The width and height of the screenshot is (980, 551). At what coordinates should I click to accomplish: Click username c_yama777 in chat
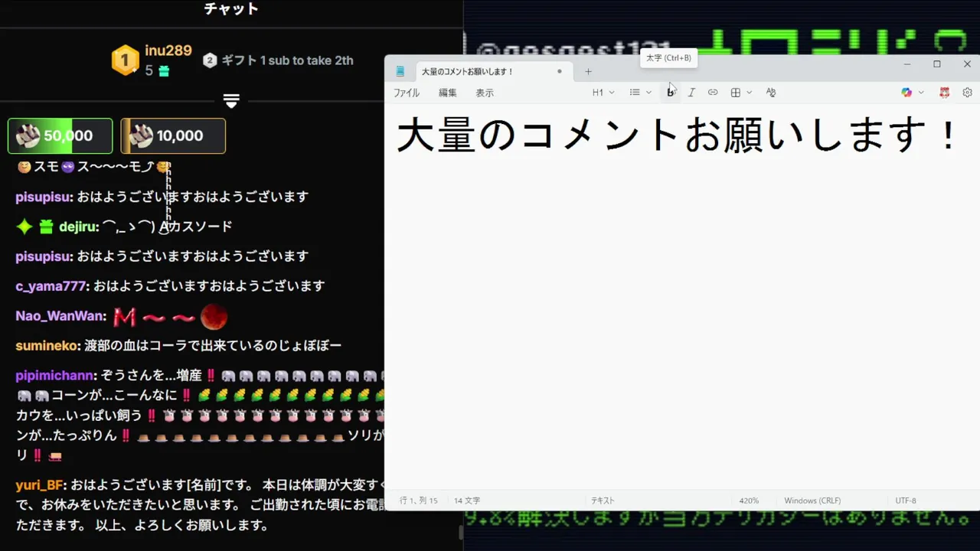point(51,286)
